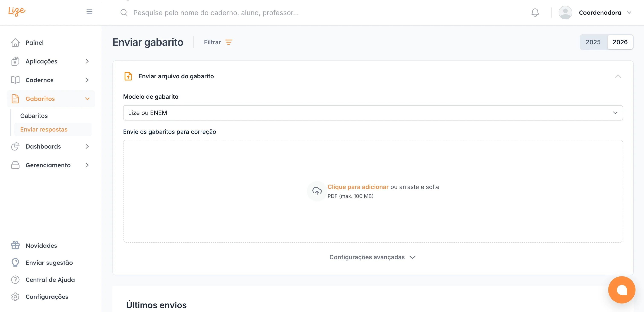Expand Gerenciamento submenu arrow
Image resolution: width=644 pixels, height=312 pixels.
[x=87, y=165]
